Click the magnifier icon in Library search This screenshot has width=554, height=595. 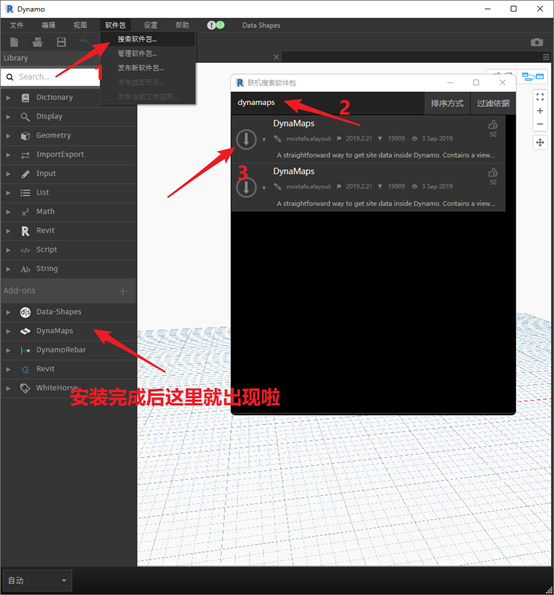(10, 77)
